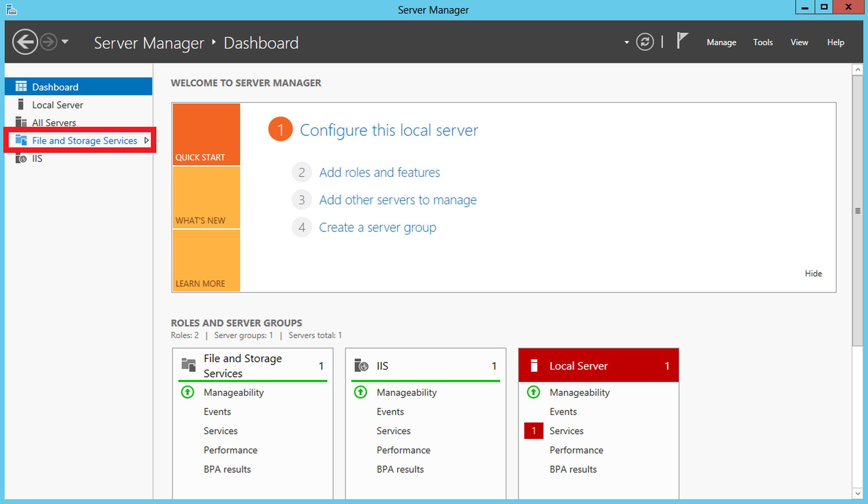Viewport: 868px width, 504px height.
Task: Open dropdown arrow left of refresh icon
Action: (626, 43)
